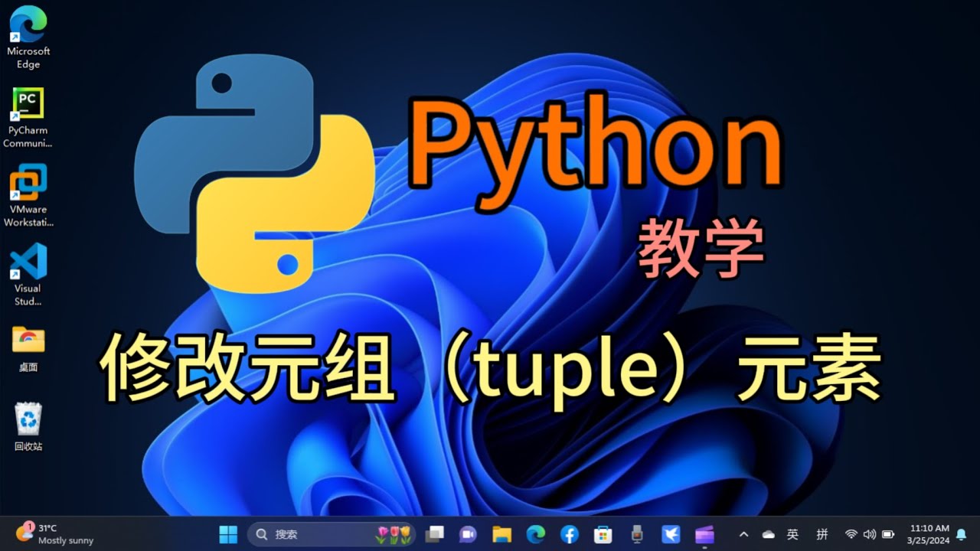The image size is (980, 551).
Task: Open the Visual Studio Code desktop shortcut
Action: click(x=28, y=274)
